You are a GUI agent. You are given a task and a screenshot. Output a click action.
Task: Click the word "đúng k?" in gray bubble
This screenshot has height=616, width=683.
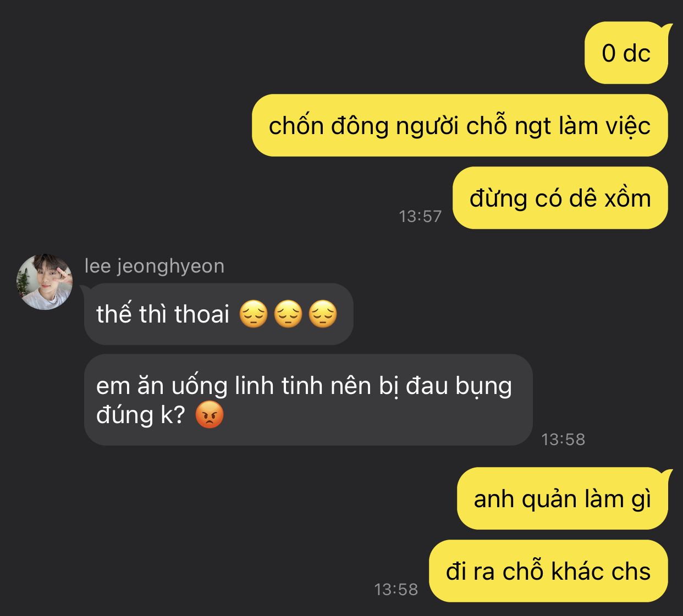click(140, 415)
